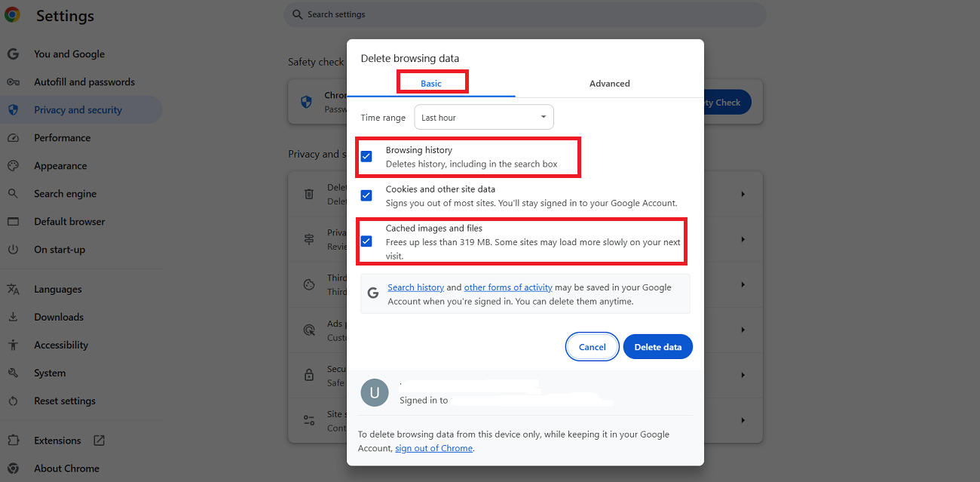Open the Languages translation icon

point(13,289)
